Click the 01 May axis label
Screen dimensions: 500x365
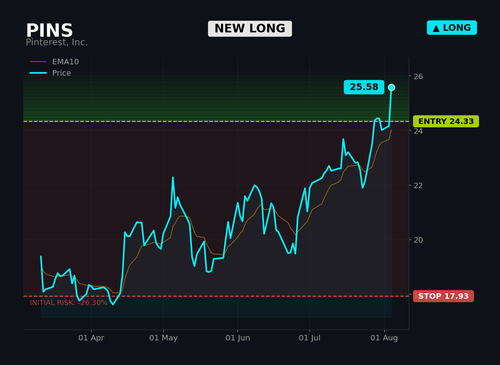point(163,338)
